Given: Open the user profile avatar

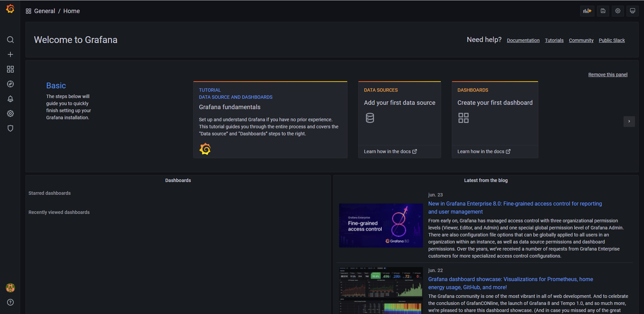Looking at the screenshot, I should [10, 288].
